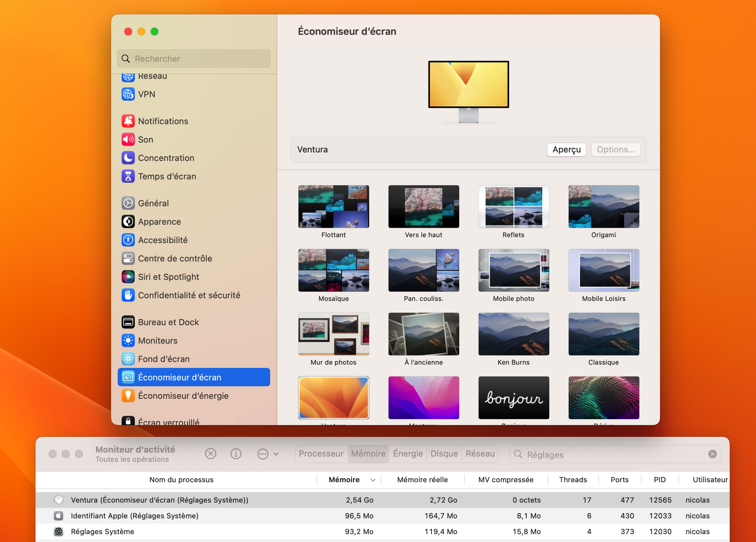The height and width of the screenshot is (542, 756).
Task: Sort by the Threads column
Action: click(x=573, y=480)
